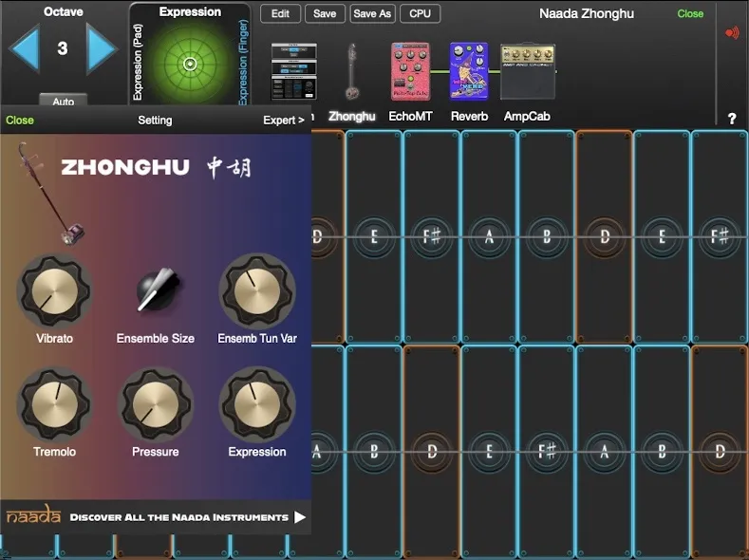This screenshot has width=749, height=560.
Task: Tap the orange D pad in middle of top row
Action: pyautogui.click(x=605, y=236)
